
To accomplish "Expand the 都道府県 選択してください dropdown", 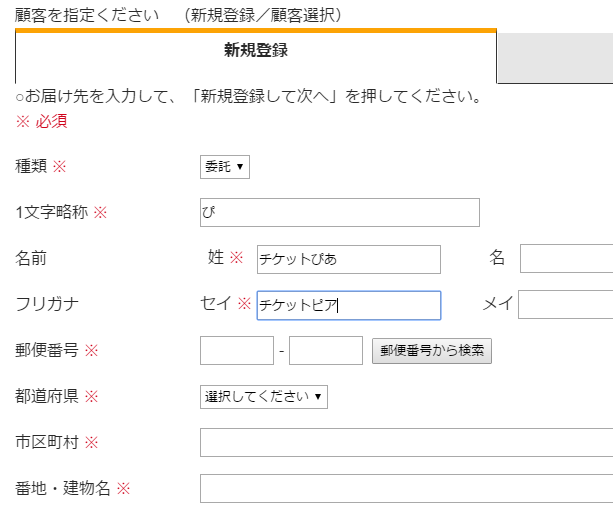I will click(x=264, y=397).
